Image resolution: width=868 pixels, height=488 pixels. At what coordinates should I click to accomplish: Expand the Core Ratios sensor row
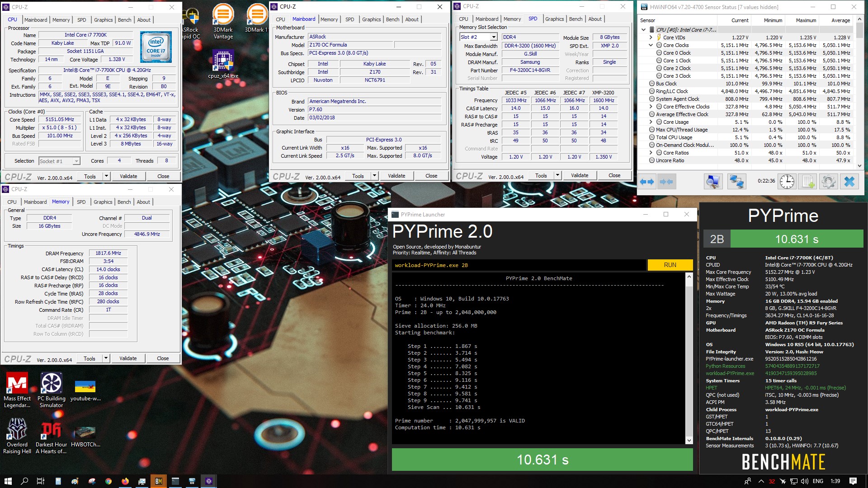click(651, 153)
